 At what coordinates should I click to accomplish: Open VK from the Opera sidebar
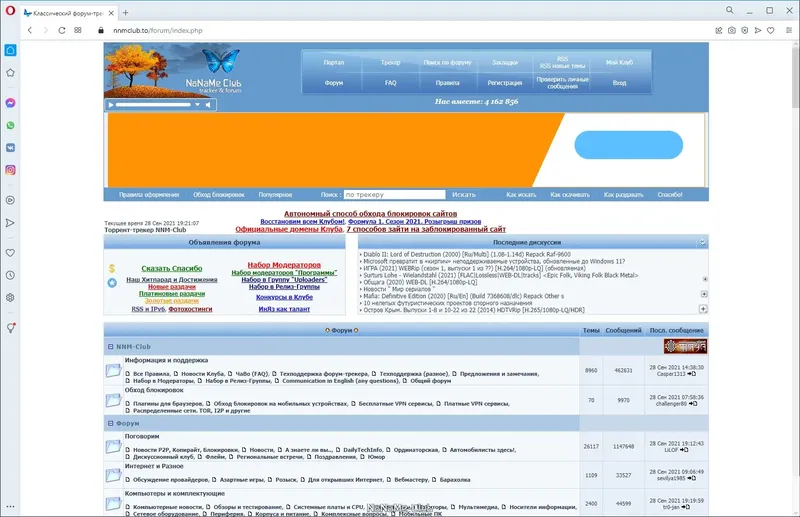pos(10,147)
